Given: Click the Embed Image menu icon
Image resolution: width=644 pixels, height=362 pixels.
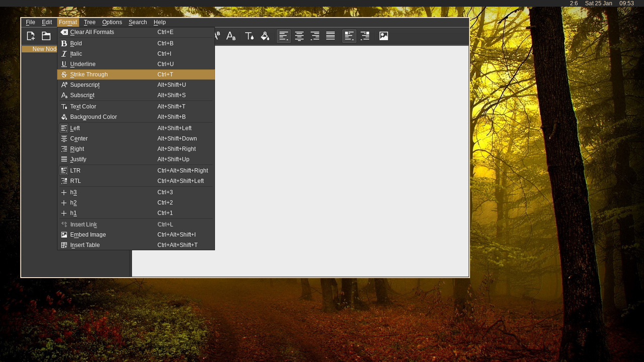Looking at the screenshot, I should pos(64,235).
